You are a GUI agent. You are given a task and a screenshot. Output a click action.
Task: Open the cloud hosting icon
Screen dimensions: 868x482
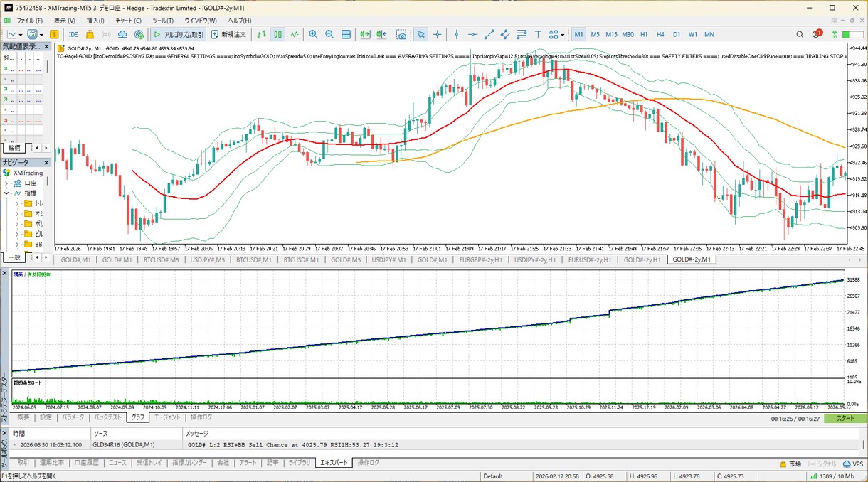click(122, 34)
